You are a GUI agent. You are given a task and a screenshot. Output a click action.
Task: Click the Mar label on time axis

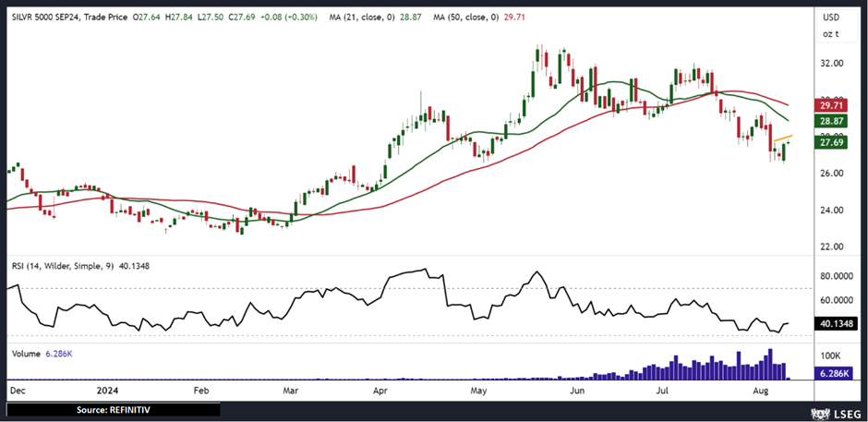[x=291, y=392]
